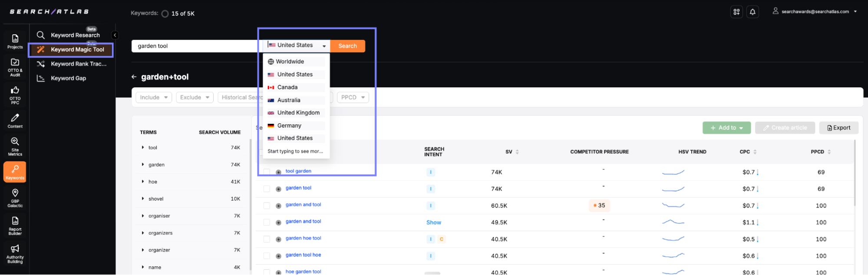Expand the 'hoe' term group

(143, 182)
